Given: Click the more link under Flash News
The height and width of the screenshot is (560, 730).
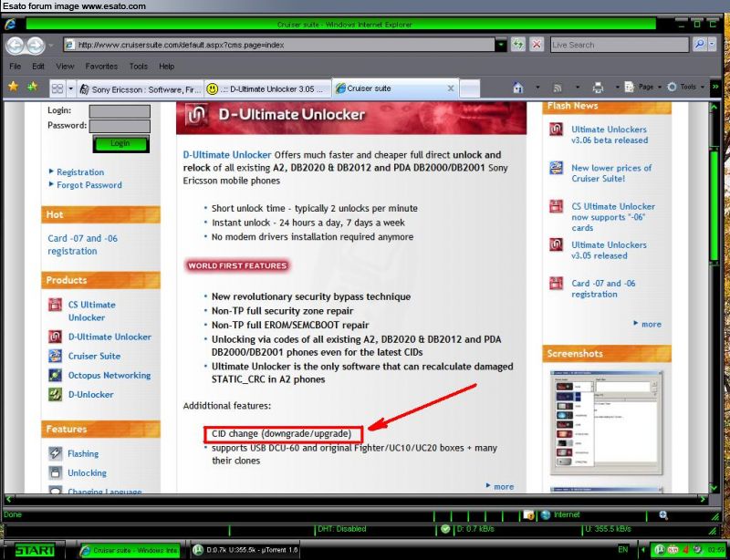Looking at the screenshot, I should 651,325.
